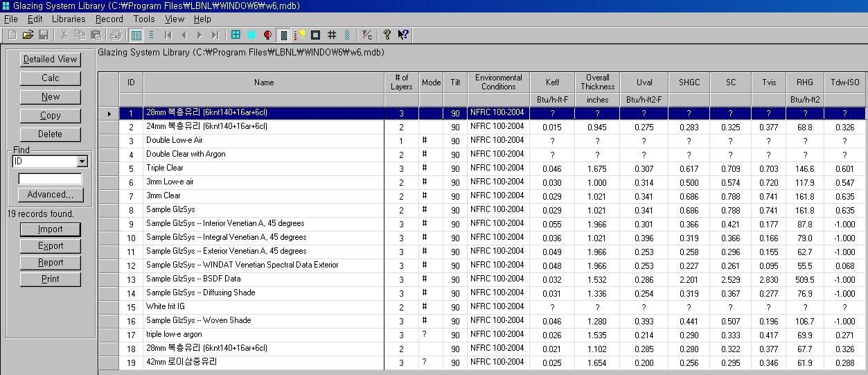This screenshot has width=868, height=375.
Task: Click the Detailed View button
Action: [x=51, y=60]
